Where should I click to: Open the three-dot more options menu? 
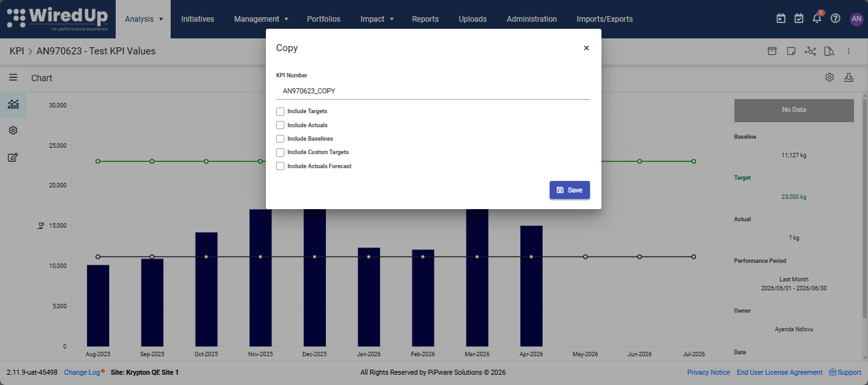click(849, 51)
